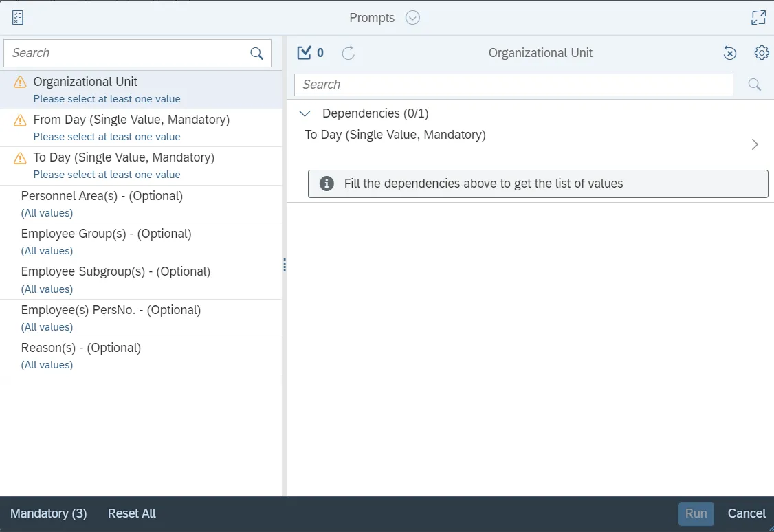Image resolution: width=774 pixels, height=532 pixels.
Task: Toggle the selected values checkbox counter
Action: click(310, 53)
